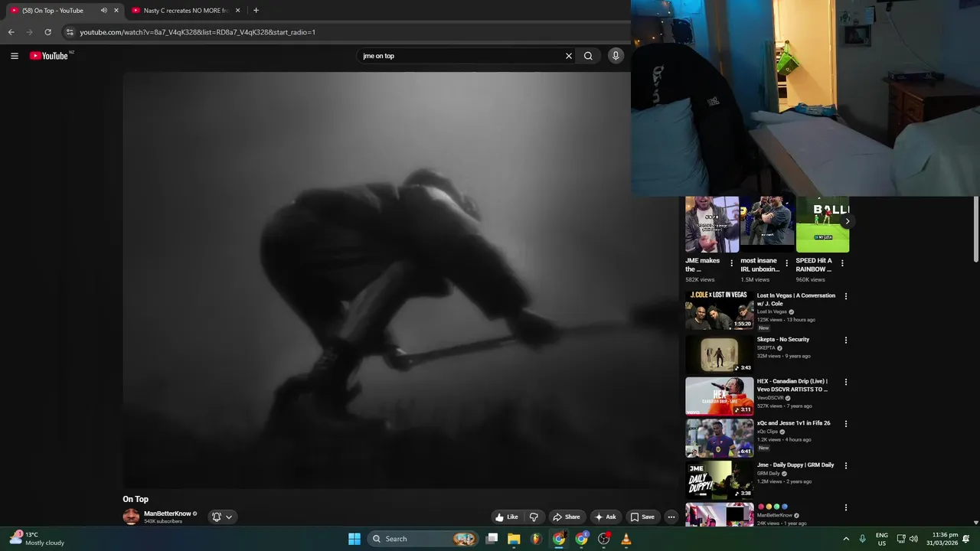
Task: Run the search with the magnifier button
Action: click(x=588, y=56)
